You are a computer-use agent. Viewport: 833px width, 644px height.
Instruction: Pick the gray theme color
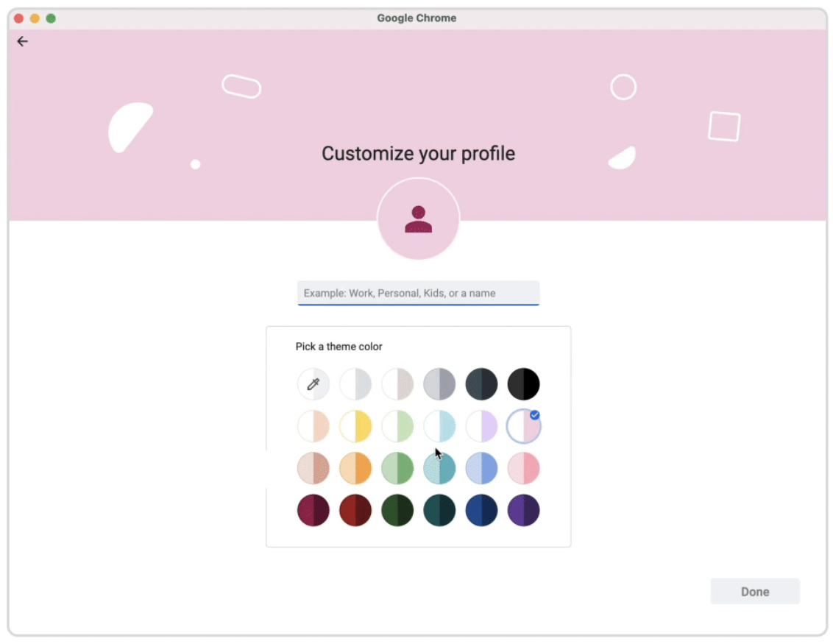(439, 383)
